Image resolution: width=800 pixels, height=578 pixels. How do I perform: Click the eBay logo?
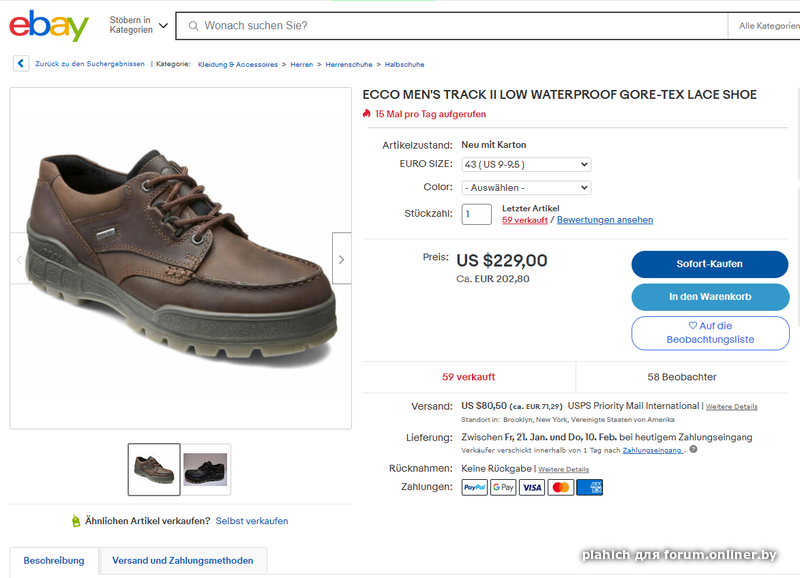click(x=49, y=25)
